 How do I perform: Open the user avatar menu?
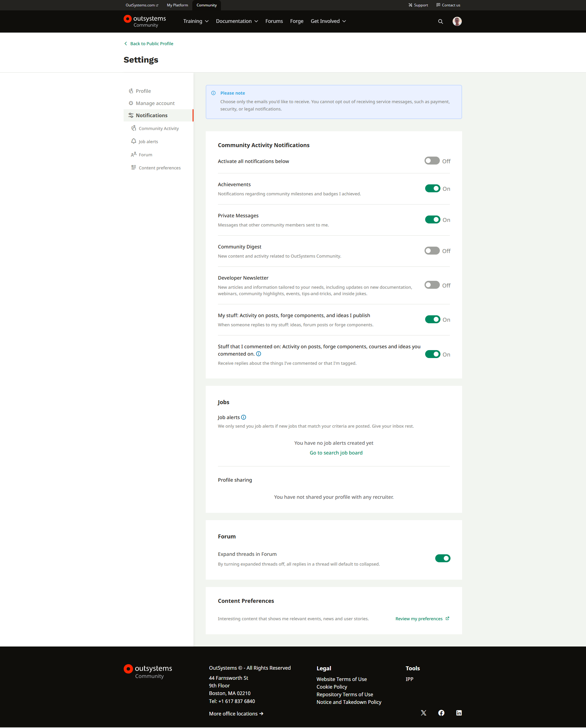457,21
